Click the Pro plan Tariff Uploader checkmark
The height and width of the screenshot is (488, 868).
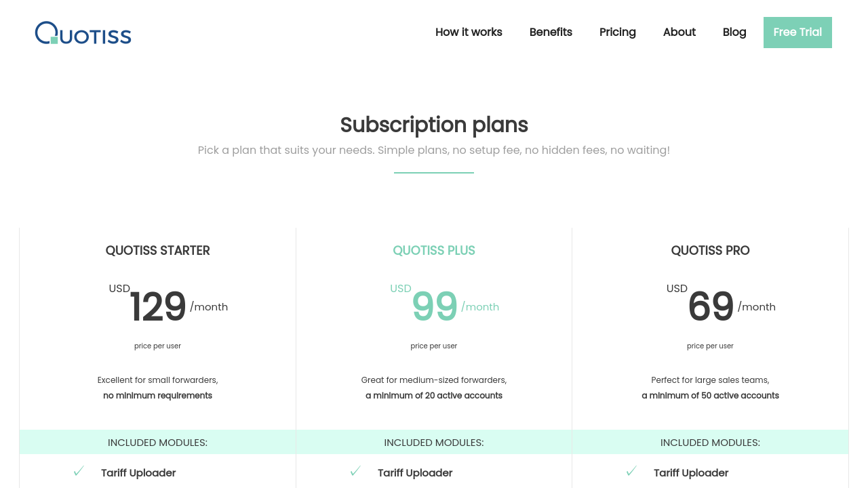631,471
